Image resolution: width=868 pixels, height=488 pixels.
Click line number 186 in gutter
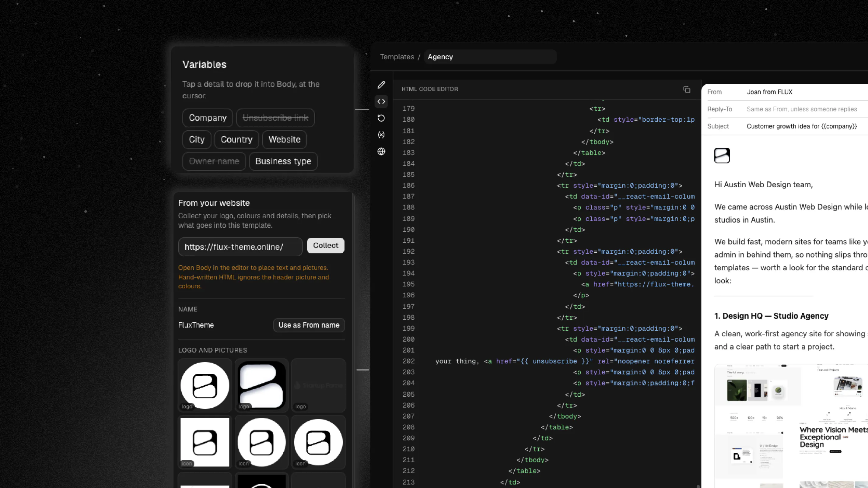pyautogui.click(x=408, y=185)
